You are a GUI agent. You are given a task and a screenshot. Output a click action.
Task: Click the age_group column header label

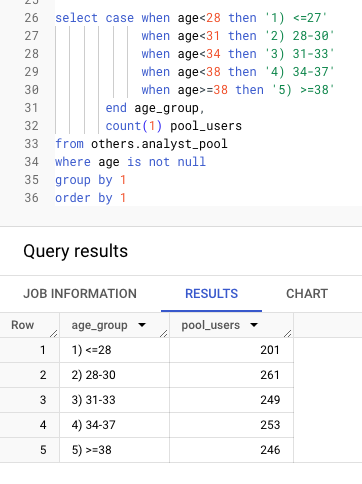(x=99, y=325)
